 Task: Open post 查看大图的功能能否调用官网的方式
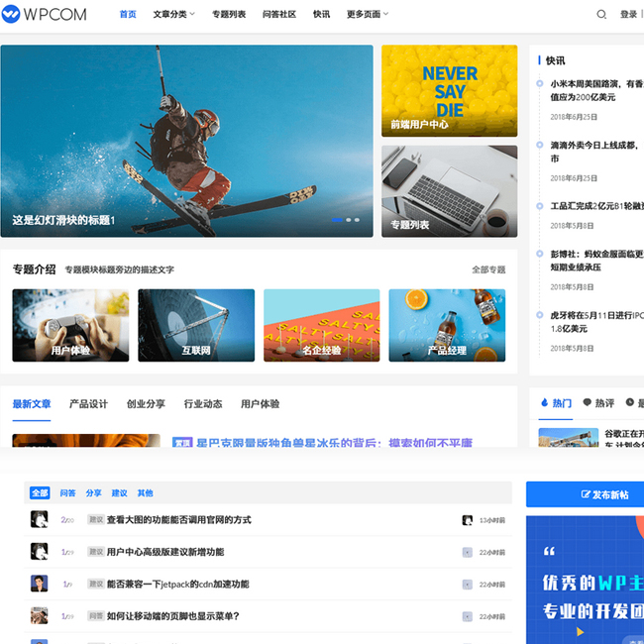coord(179,520)
